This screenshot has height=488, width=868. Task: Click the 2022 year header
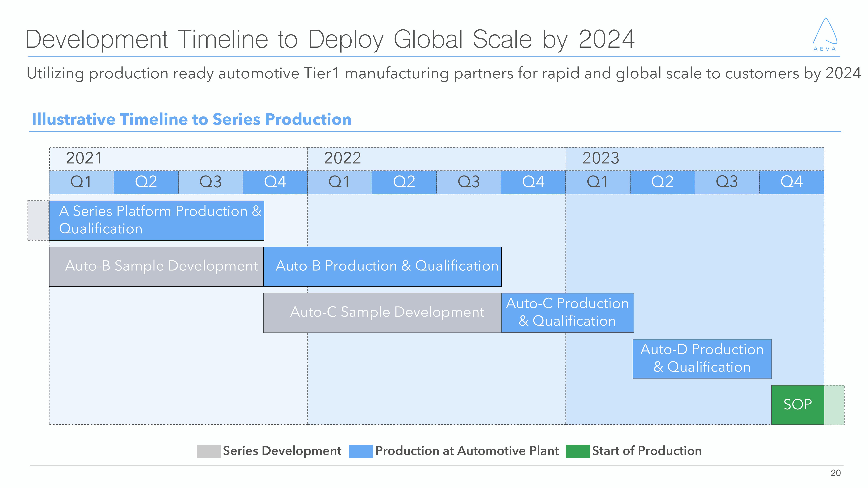437,159
